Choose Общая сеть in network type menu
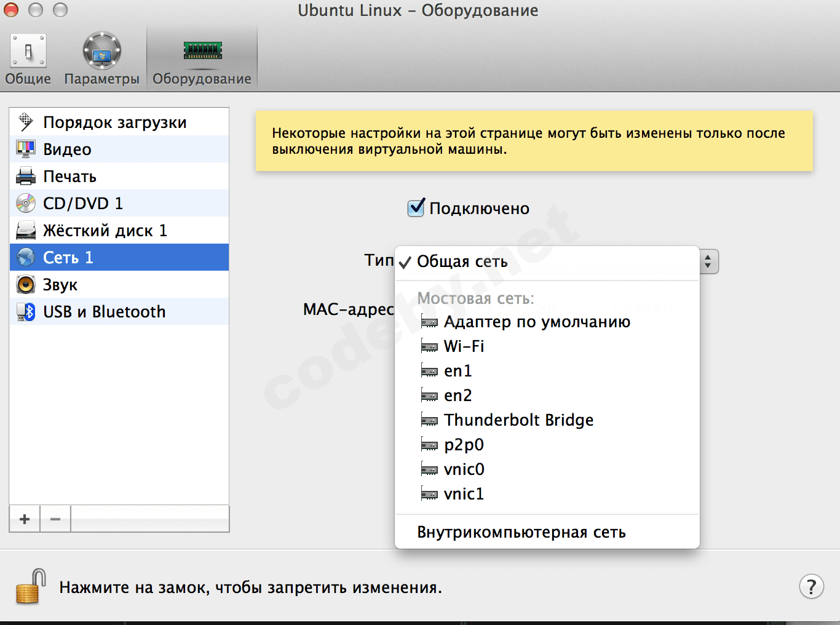 click(x=462, y=261)
